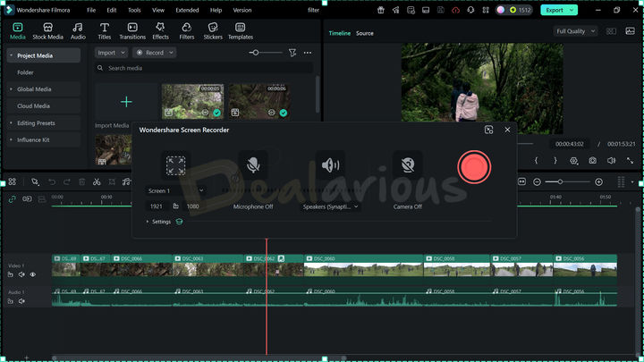Open the File menu
The height and width of the screenshot is (362, 644).
pyautogui.click(x=91, y=10)
